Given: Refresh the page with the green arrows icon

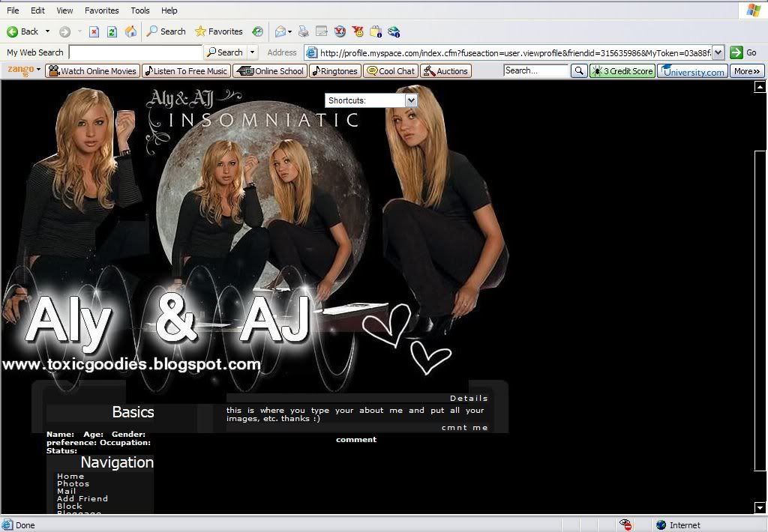Looking at the screenshot, I should pyautogui.click(x=112, y=31).
